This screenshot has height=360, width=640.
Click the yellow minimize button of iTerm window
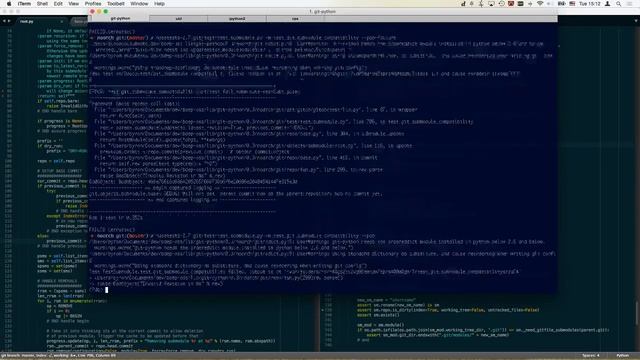[x=99, y=11]
